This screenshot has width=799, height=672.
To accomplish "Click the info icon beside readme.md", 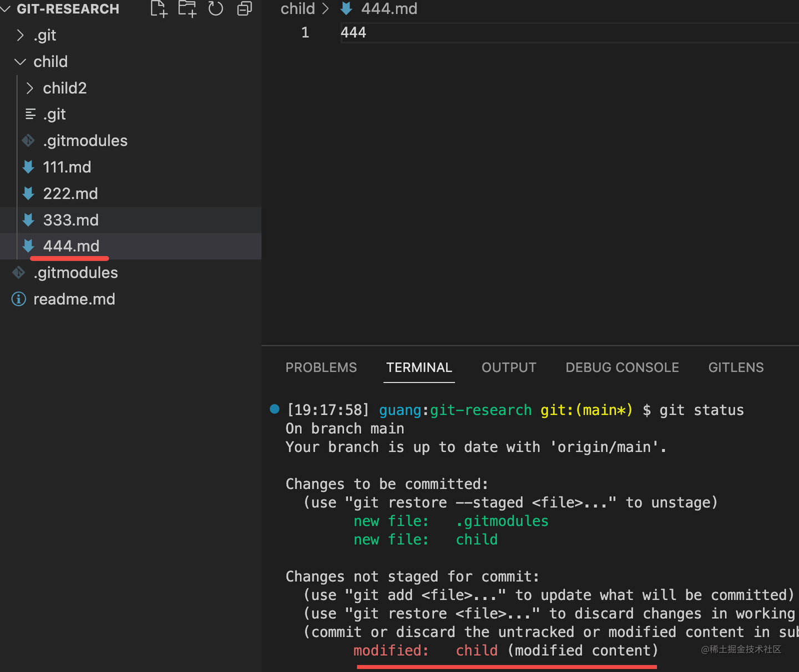I will pos(18,299).
